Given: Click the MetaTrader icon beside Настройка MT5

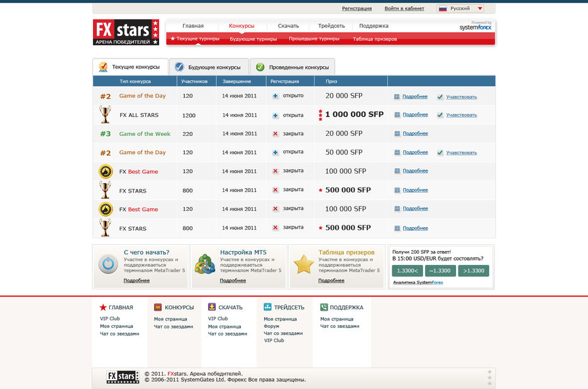Looking at the screenshot, I should point(205,264).
